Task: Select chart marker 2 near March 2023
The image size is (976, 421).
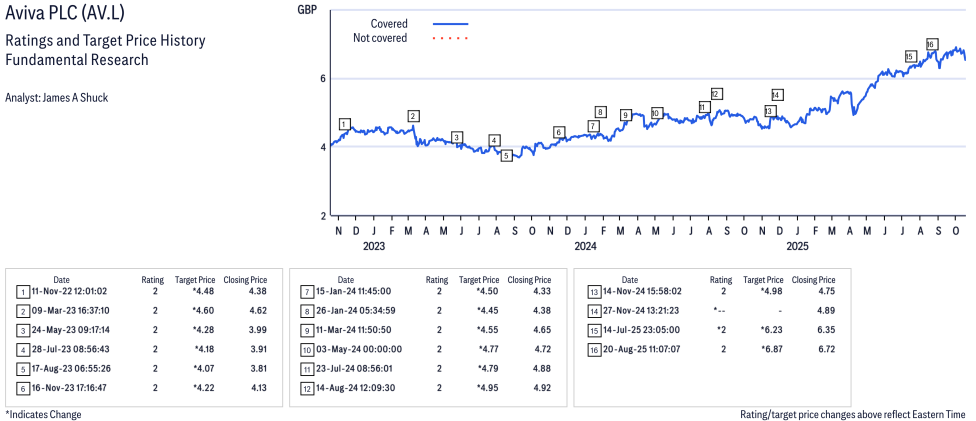Action: coord(413,116)
